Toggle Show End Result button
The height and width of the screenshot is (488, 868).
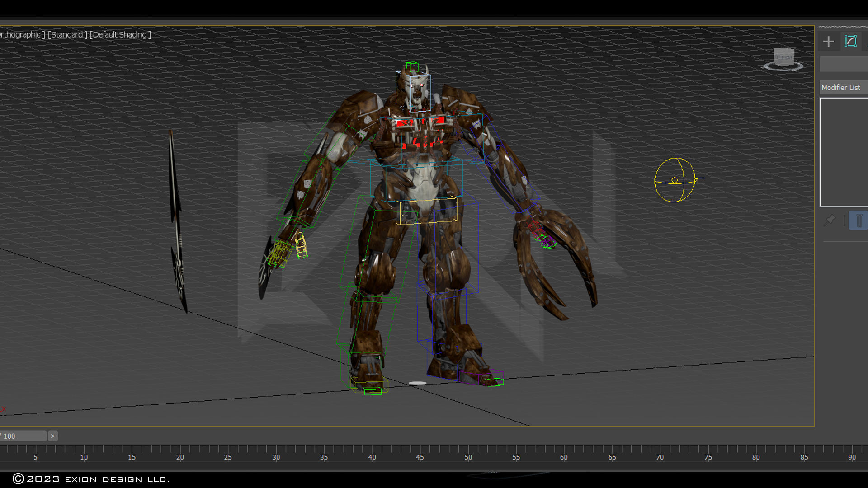859,221
